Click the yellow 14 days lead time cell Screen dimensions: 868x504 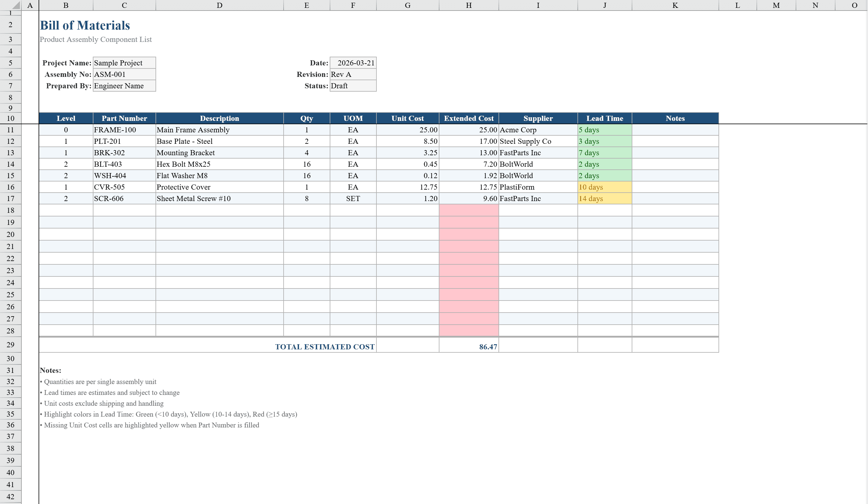click(604, 198)
